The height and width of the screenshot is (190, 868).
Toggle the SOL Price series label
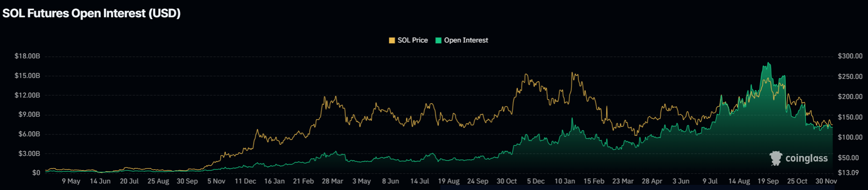point(412,41)
